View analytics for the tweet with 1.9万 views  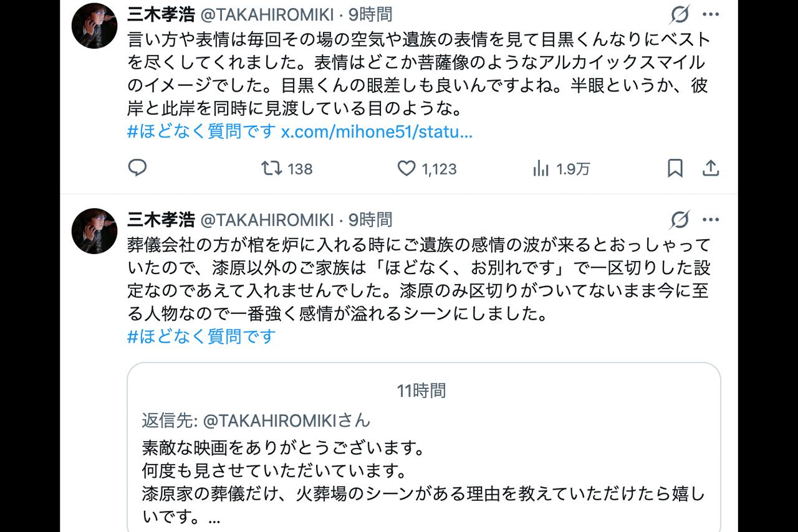point(540,168)
